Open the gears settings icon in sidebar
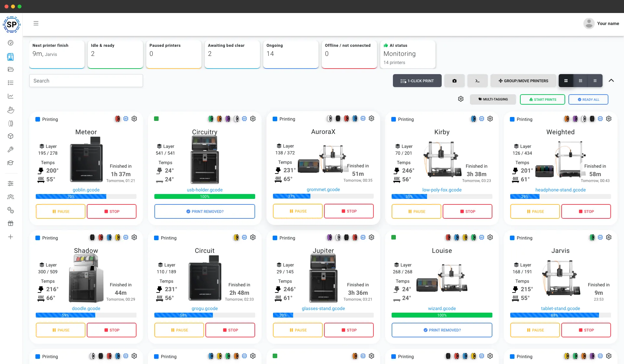Image resolution: width=624 pixels, height=364 pixels. 10,210
